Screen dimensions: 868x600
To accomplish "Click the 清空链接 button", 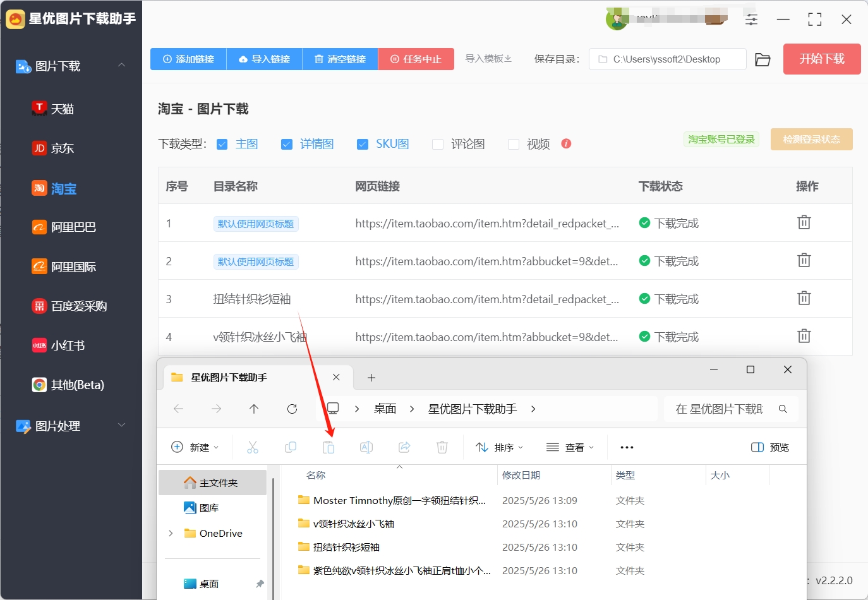I will click(340, 59).
